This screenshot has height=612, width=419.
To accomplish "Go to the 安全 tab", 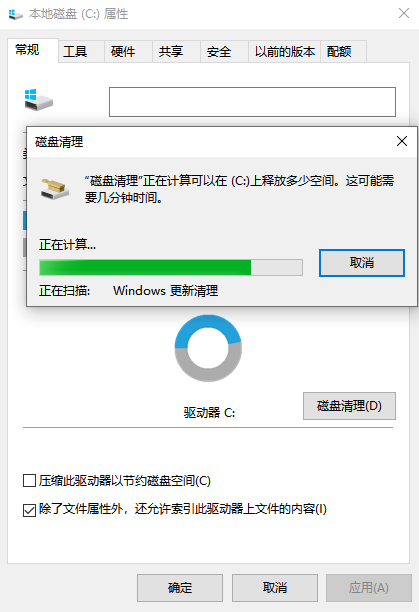I will click(x=224, y=51).
